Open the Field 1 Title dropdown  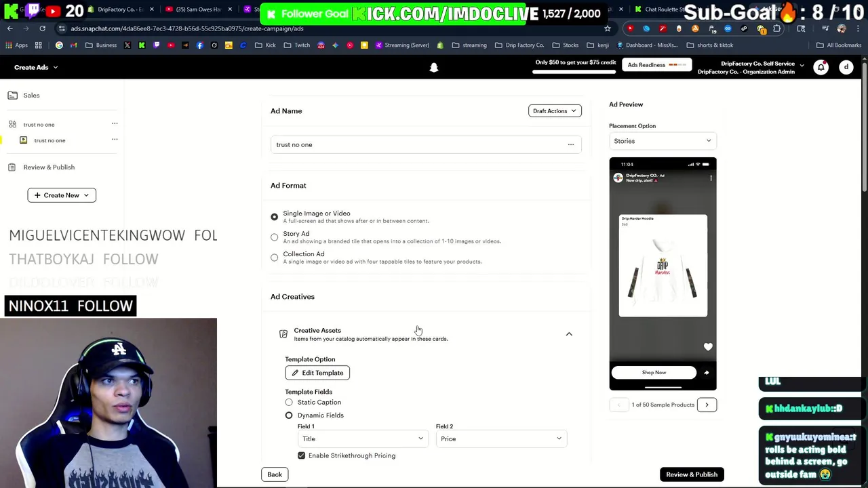coord(363,439)
